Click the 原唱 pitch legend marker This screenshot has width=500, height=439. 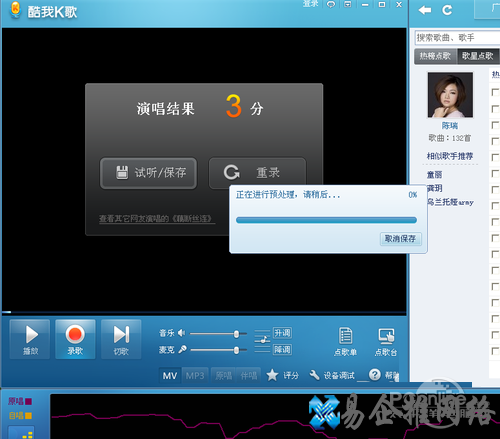point(28,401)
